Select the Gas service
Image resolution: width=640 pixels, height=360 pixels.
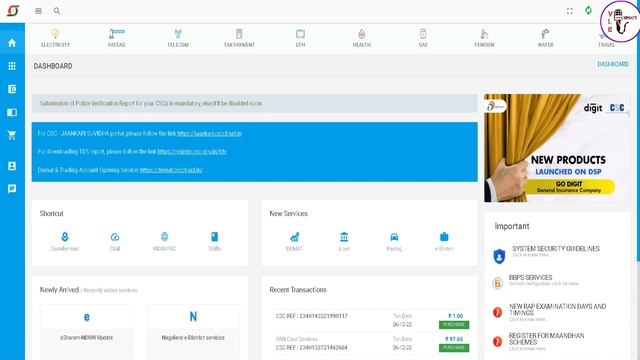pyautogui.click(x=423, y=38)
